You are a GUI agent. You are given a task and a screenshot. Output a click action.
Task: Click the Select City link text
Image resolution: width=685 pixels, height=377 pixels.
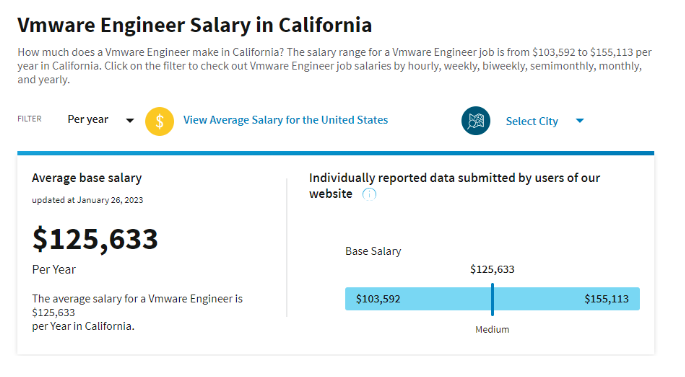pos(532,121)
